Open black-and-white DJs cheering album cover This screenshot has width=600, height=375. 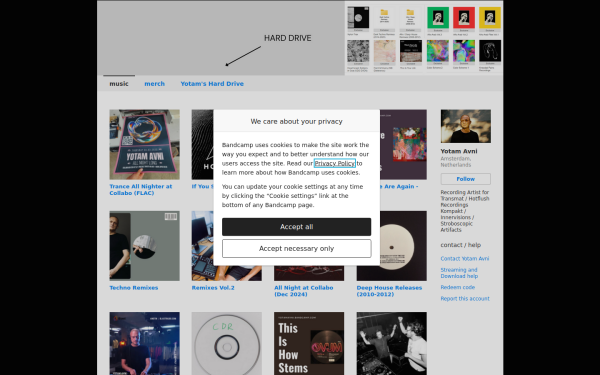coord(392,343)
